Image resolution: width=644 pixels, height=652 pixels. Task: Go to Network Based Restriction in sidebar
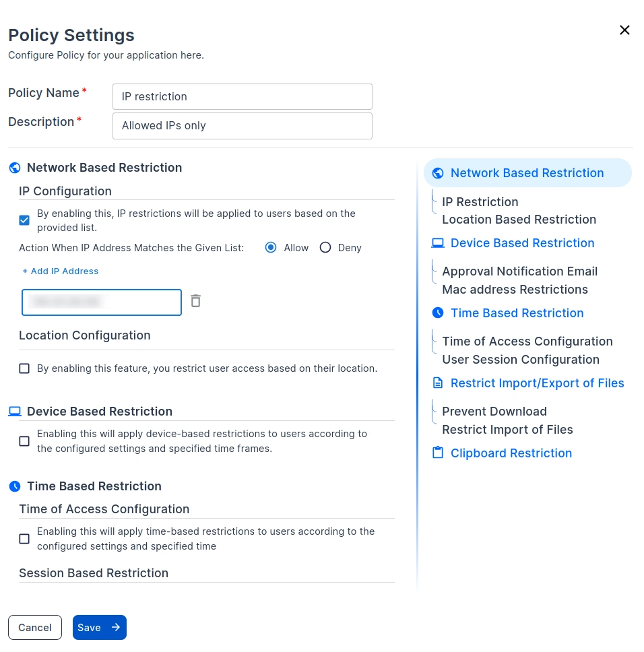(527, 173)
